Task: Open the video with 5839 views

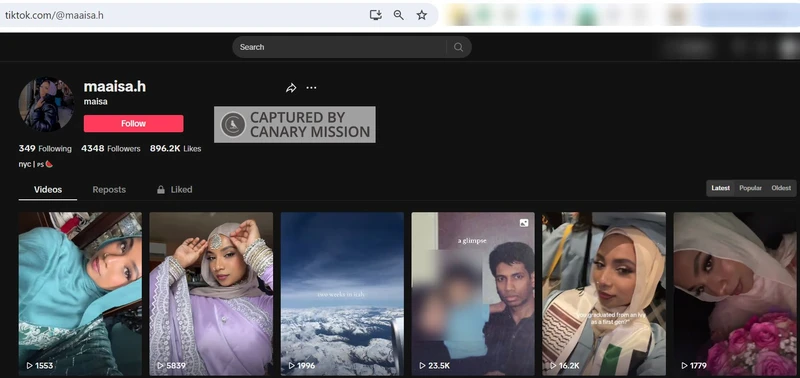Action: pos(211,294)
